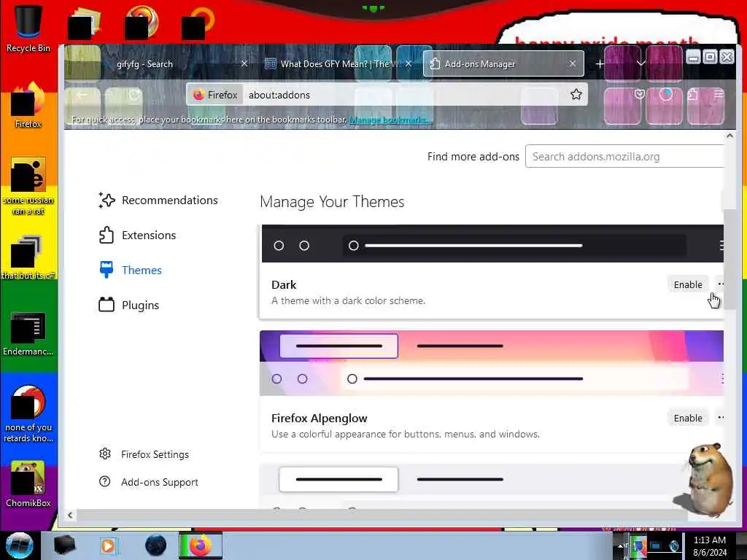This screenshot has width=747, height=560.
Task: Select the Endermanc... desktop icon
Action: [x=28, y=333]
